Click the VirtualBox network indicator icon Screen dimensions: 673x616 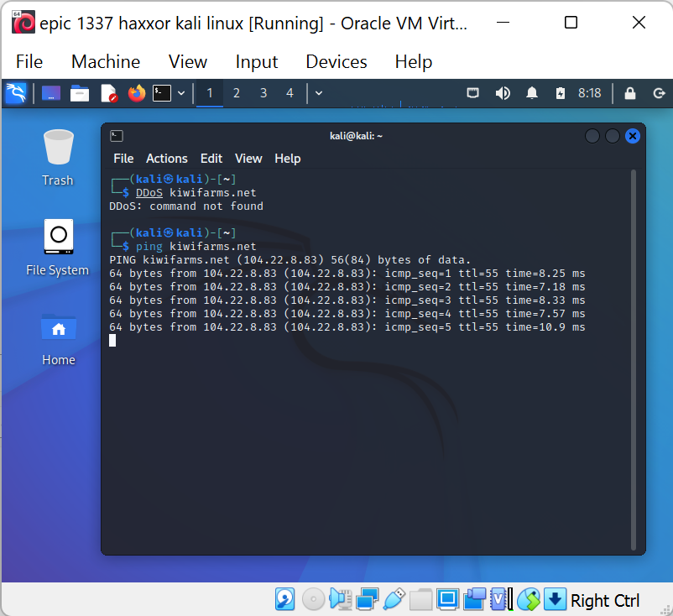367,599
